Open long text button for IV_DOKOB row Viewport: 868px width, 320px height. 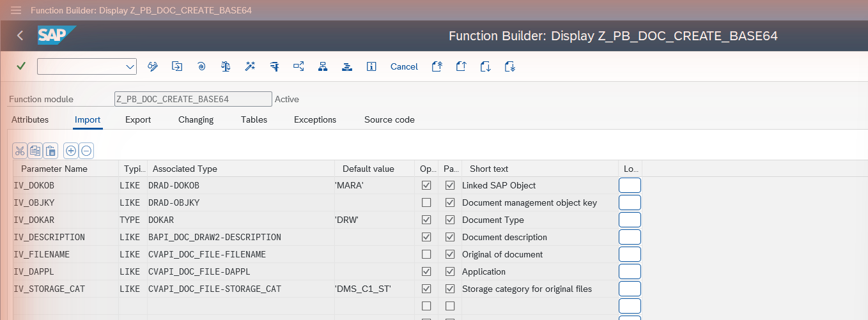tap(630, 185)
